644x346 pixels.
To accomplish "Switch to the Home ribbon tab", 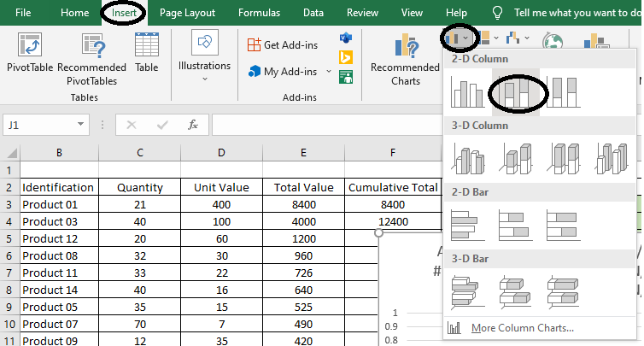I will point(75,13).
